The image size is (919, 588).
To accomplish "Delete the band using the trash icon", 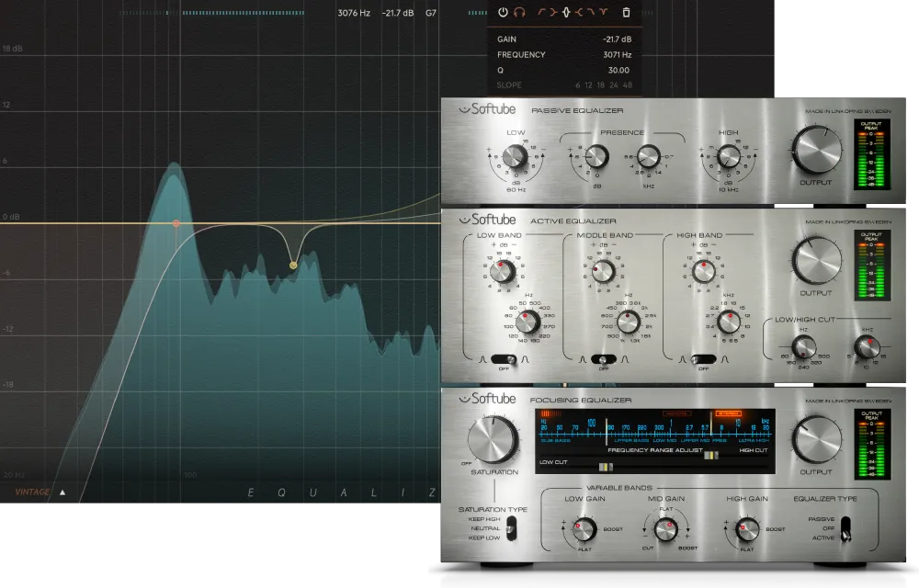I will point(626,12).
